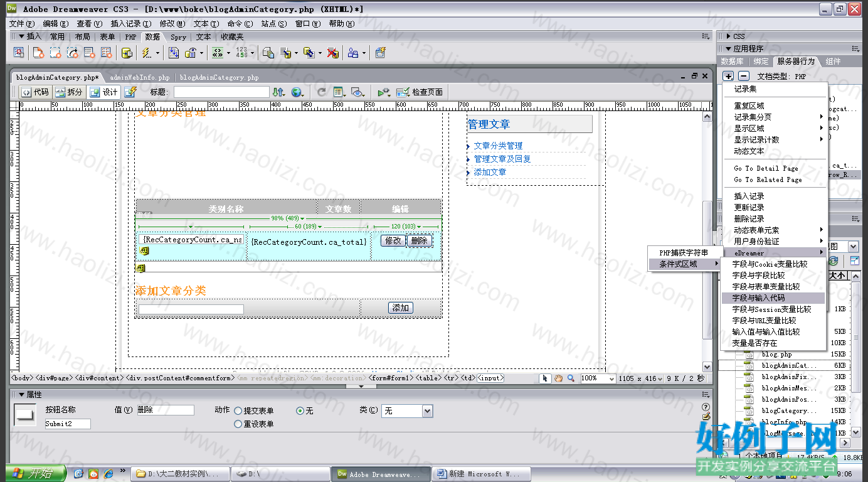The width and height of the screenshot is (868, 482).
Task: Click the Windows 开始 Start button
Action: click(x=35, y=473)
